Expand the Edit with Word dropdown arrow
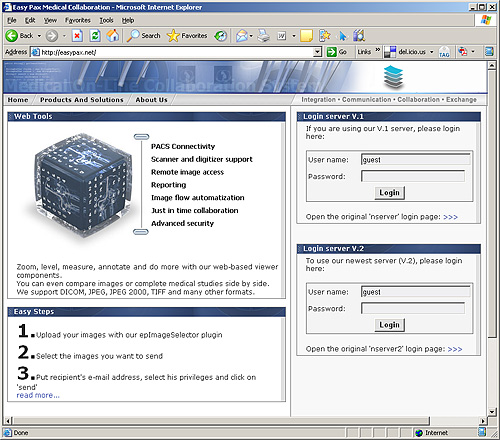The image size is (500, 440). (x=294, y=36)
